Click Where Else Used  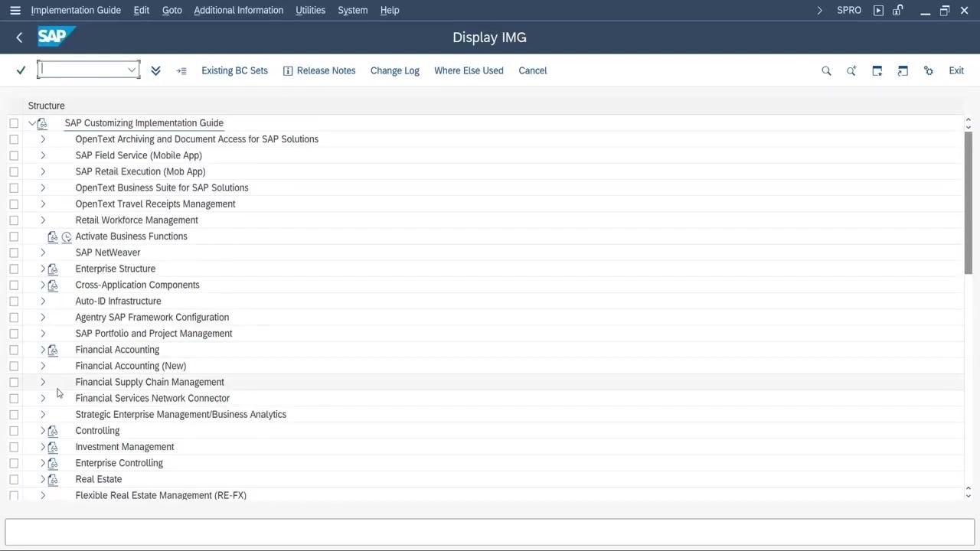pyautogui.click(x=469, y=70)
